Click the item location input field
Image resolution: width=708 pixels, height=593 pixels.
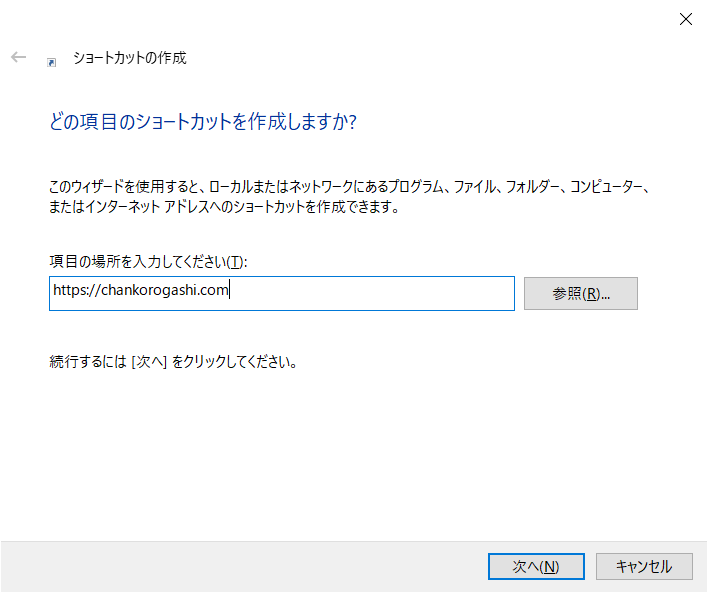pos(282,294)
